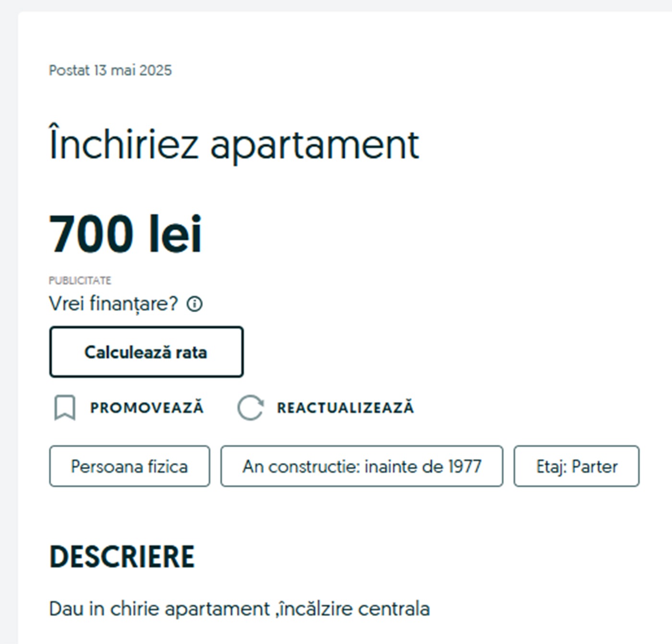The width and height of the screenshot is (672, 644).
Task: Click the info icon beside Vrei finanțare
Action: click(194, 304)
